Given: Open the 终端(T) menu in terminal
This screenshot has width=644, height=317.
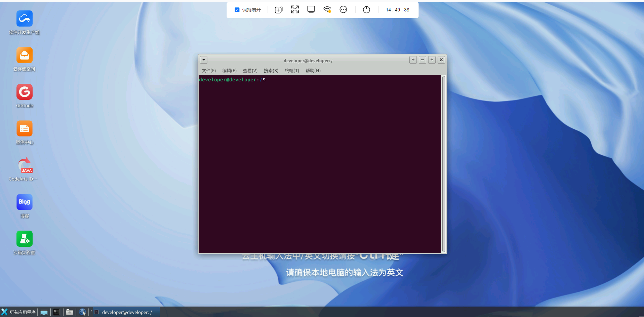Looking at the screenshot, I should pyautogui.click(x=292, y=71).
